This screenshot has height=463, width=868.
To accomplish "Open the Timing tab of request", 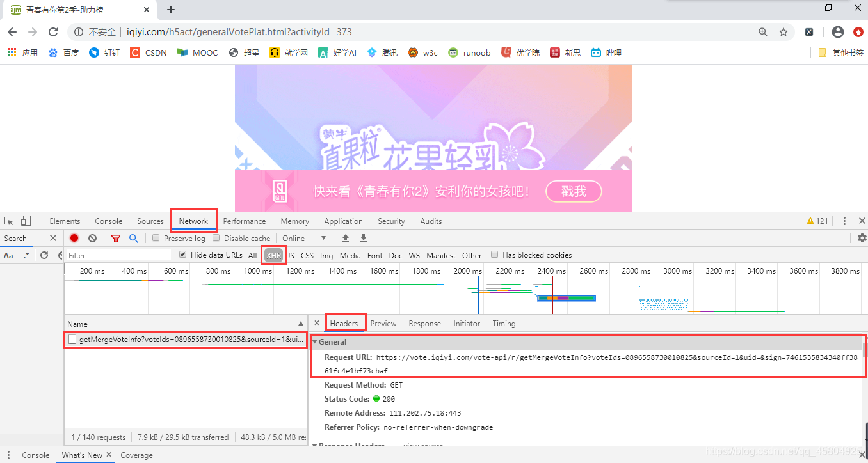I will pos(504,323).
